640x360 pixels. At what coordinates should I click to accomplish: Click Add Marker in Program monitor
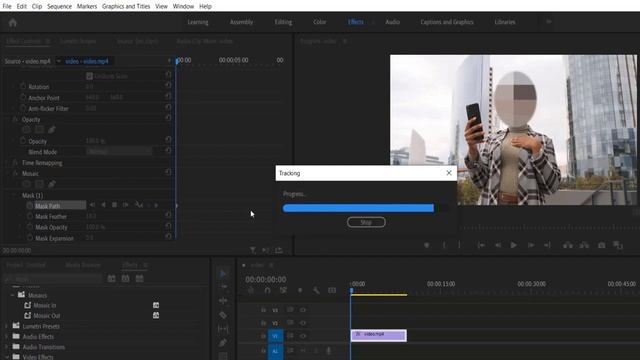point(427,245)
